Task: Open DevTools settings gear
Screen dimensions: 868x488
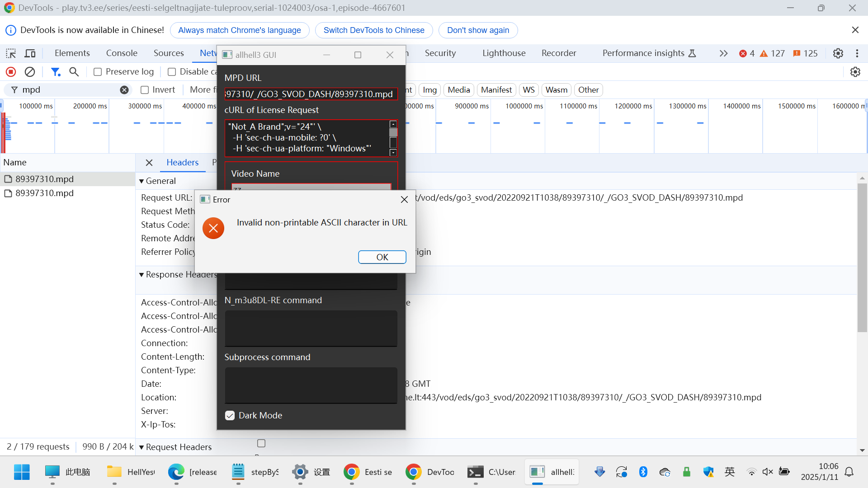Action: 838,53
